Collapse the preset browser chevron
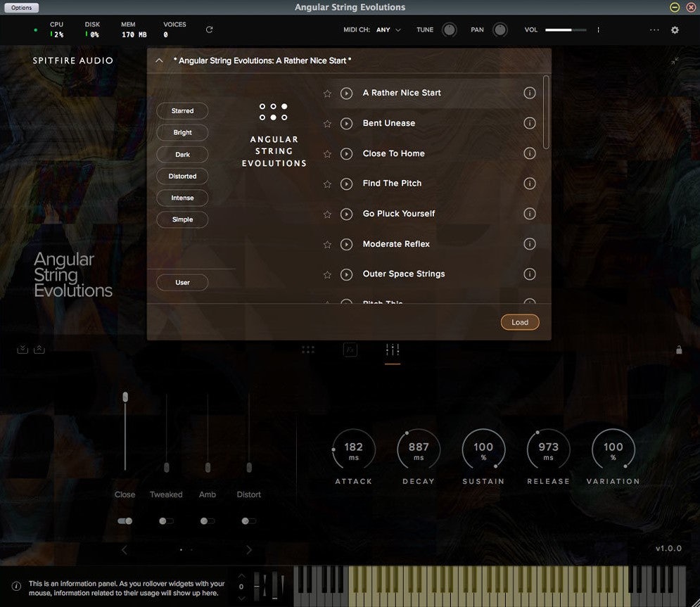700x607 pixels. point(159,60)
